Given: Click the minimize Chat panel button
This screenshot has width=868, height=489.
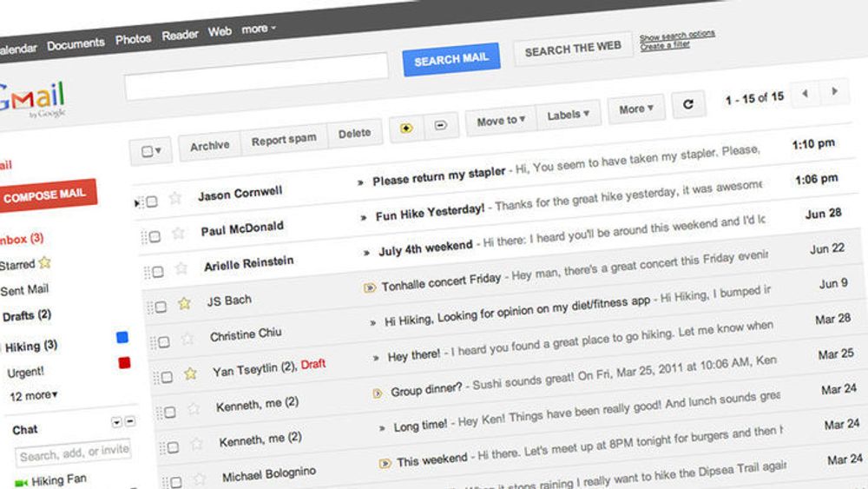Looking at the screenshot, I should pyautogui.click(x=130, y=421).
